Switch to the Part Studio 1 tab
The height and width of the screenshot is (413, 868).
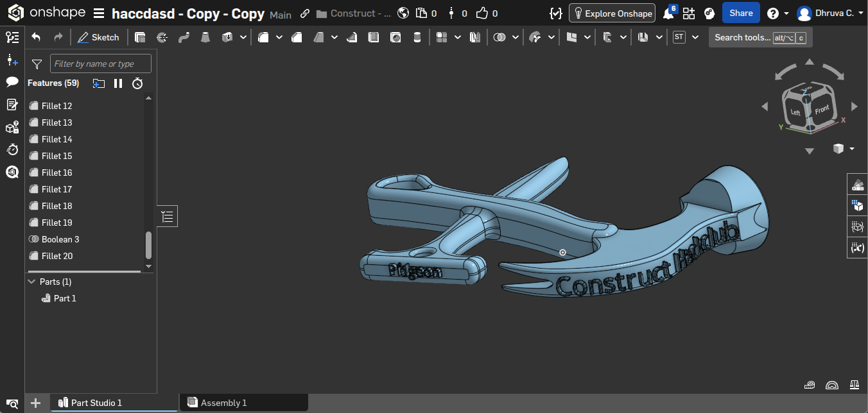(114, 403)
